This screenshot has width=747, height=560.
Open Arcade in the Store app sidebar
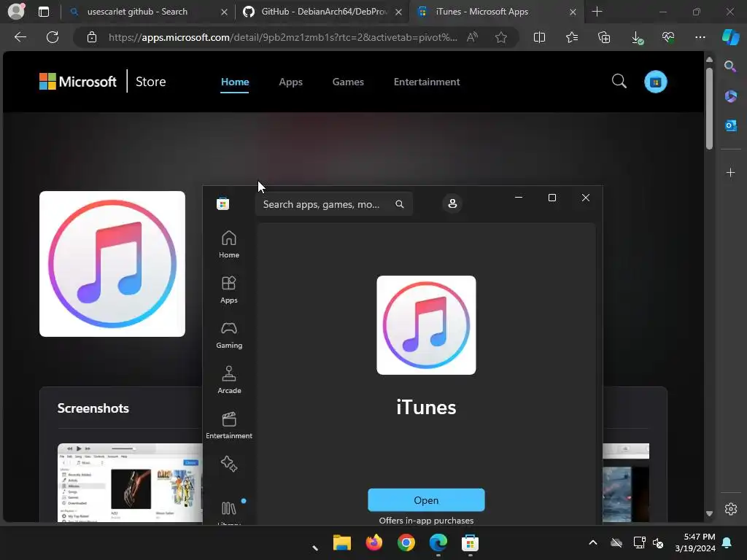pos(228,380)
